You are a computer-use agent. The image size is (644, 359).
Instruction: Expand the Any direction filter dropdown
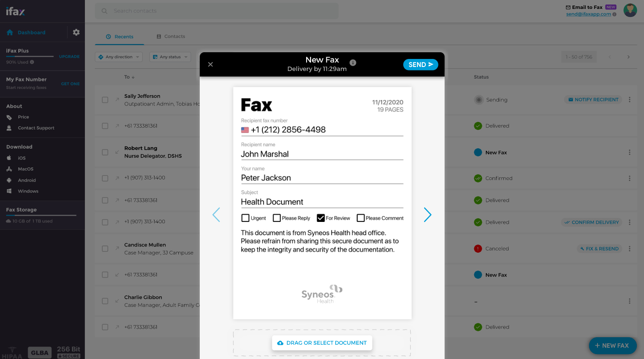(x=119, y=57)
